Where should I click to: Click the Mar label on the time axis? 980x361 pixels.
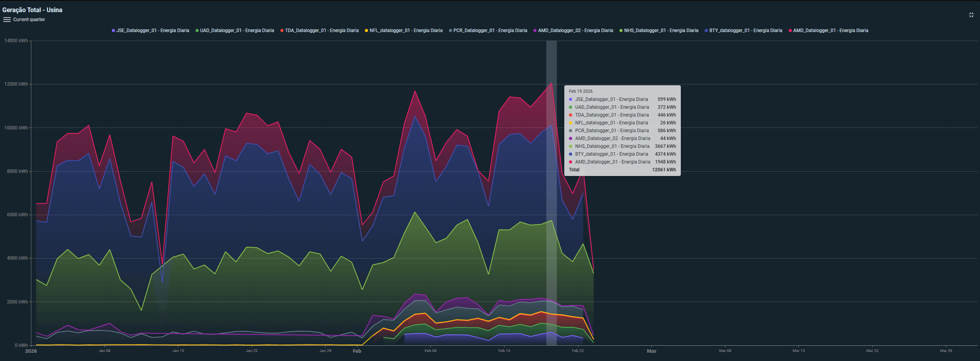pos(651,351)
